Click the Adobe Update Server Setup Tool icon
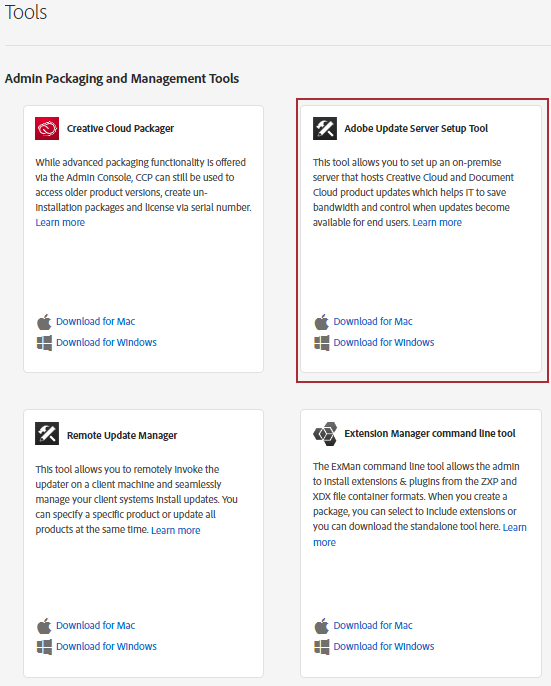This screenshot has height=686, width=551. click(x=325, y=128)
